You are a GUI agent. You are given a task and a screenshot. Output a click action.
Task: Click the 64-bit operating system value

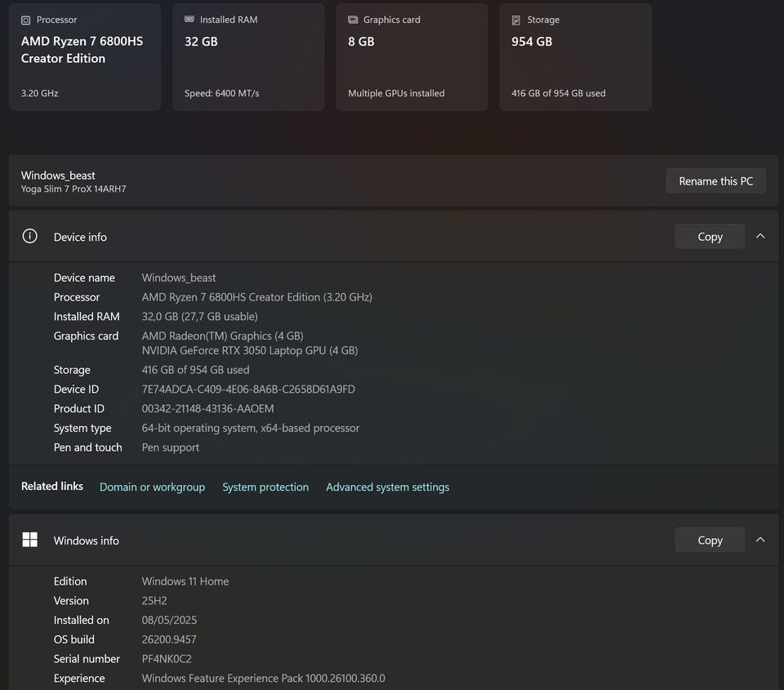click(x=251, y=428)
